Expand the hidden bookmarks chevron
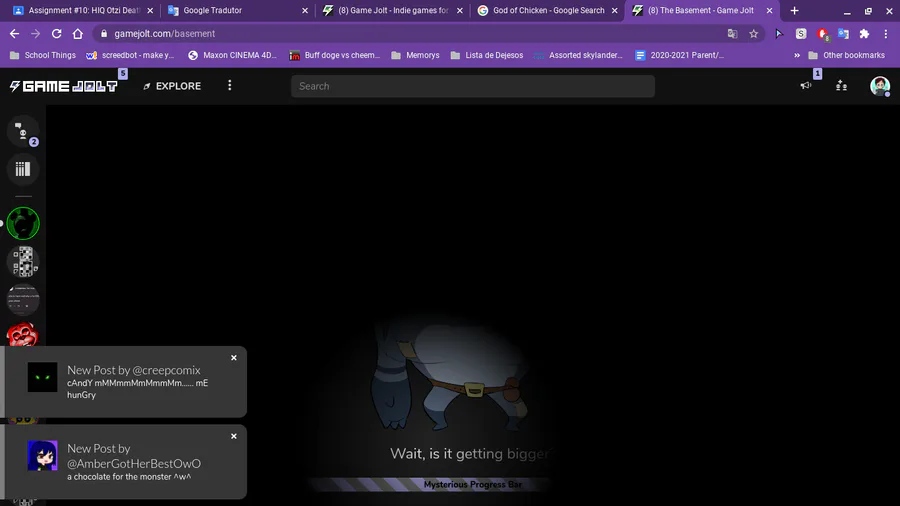Screen dimensions: 900x506 tap(797, 55)
